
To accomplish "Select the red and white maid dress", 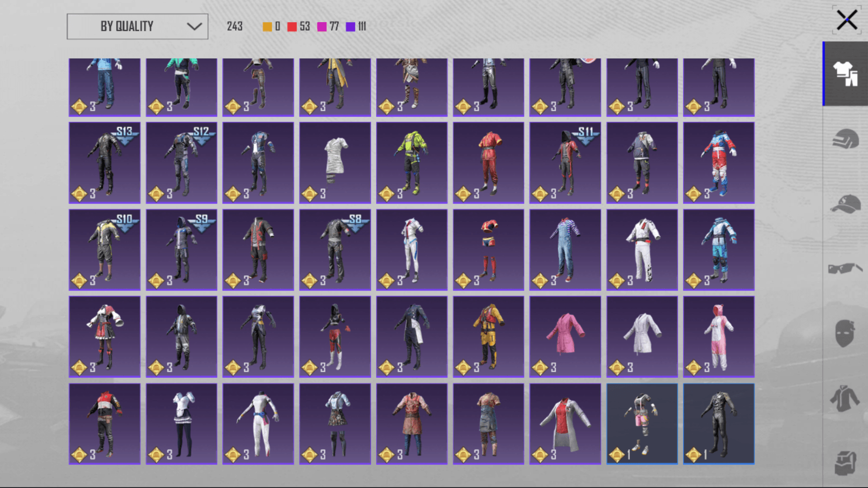I will pyautogui.click(x=104, y=337).
